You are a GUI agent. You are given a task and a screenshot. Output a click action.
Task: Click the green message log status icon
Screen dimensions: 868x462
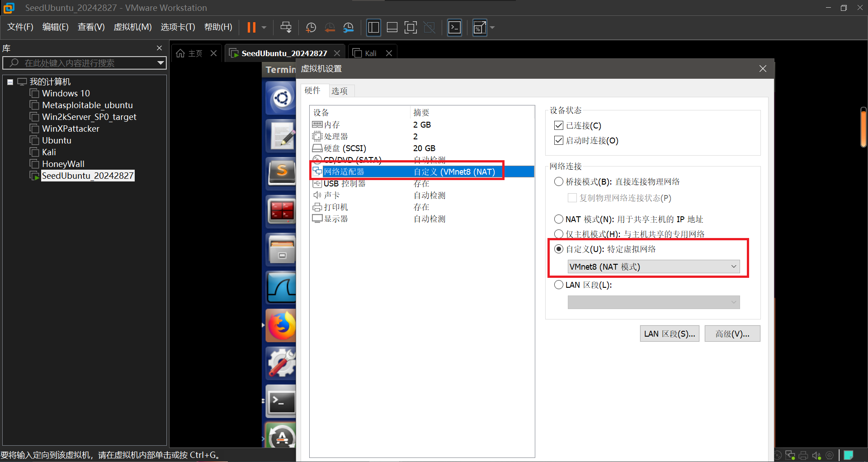849,455
